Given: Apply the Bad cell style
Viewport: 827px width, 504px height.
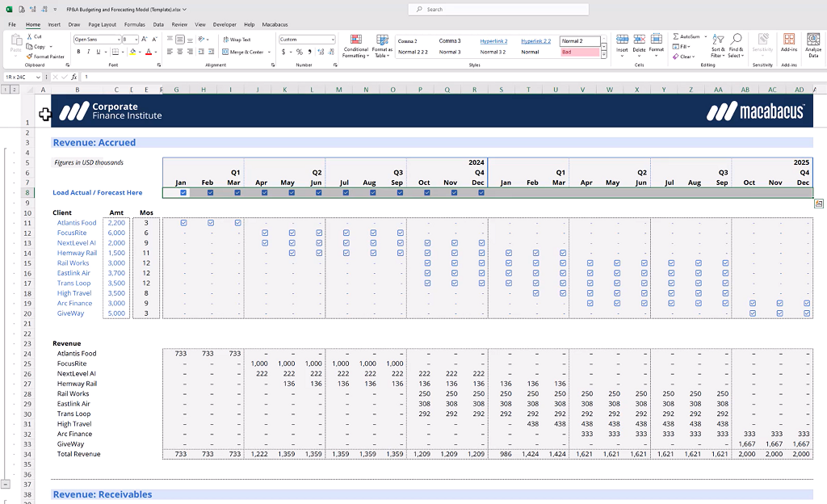Looking at the screenshot, I should (x=580, y=52).
